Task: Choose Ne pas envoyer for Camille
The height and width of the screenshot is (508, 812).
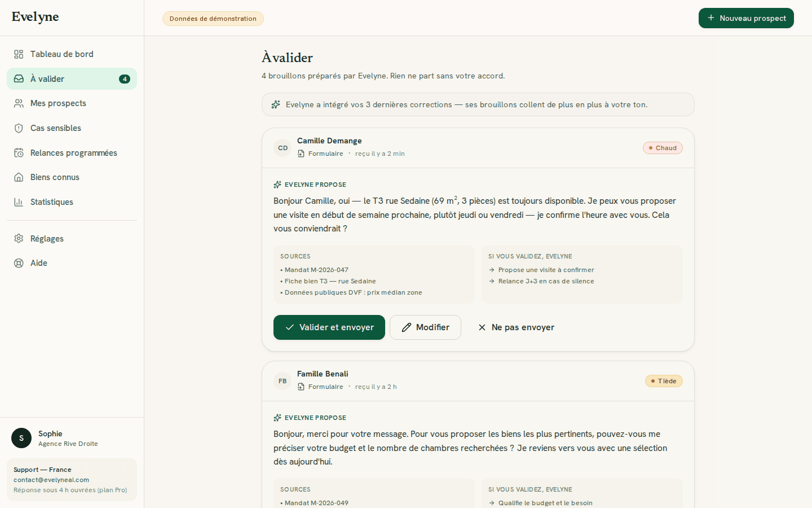Action: (516, 327)
